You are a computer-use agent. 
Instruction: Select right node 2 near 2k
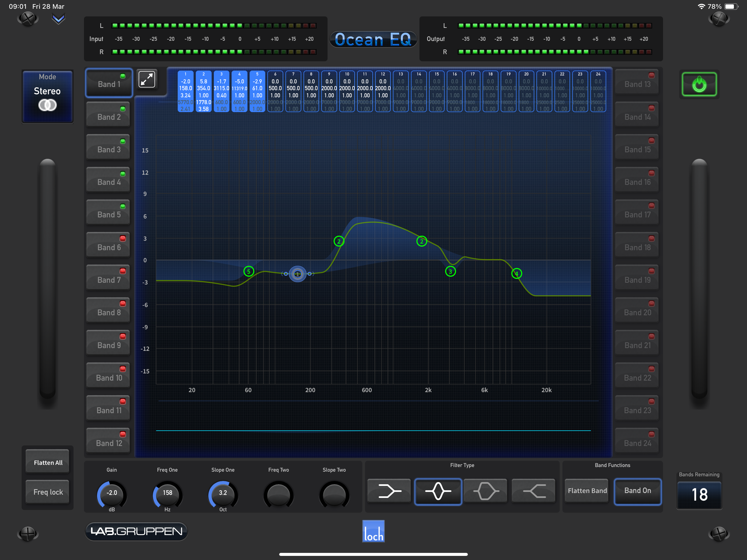[421, 241]
